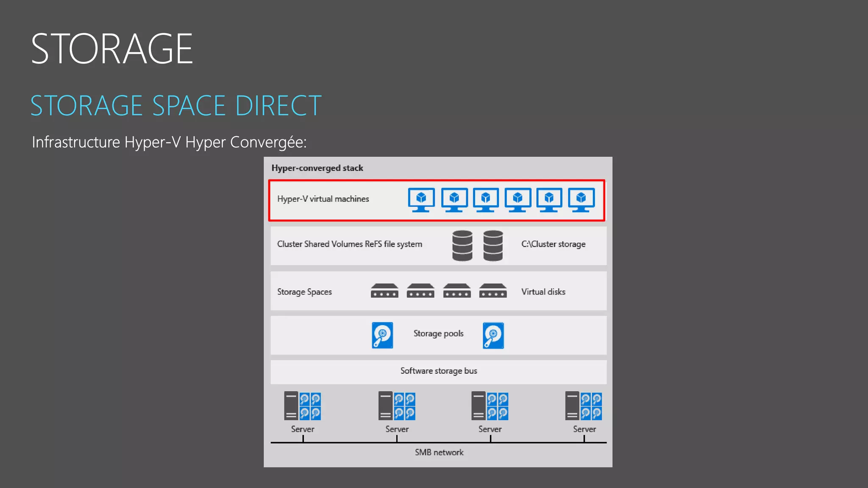Click the right database cylinder icon
Image resolution: width=868 pixels, height=488 pixels.
click(493, 246)
